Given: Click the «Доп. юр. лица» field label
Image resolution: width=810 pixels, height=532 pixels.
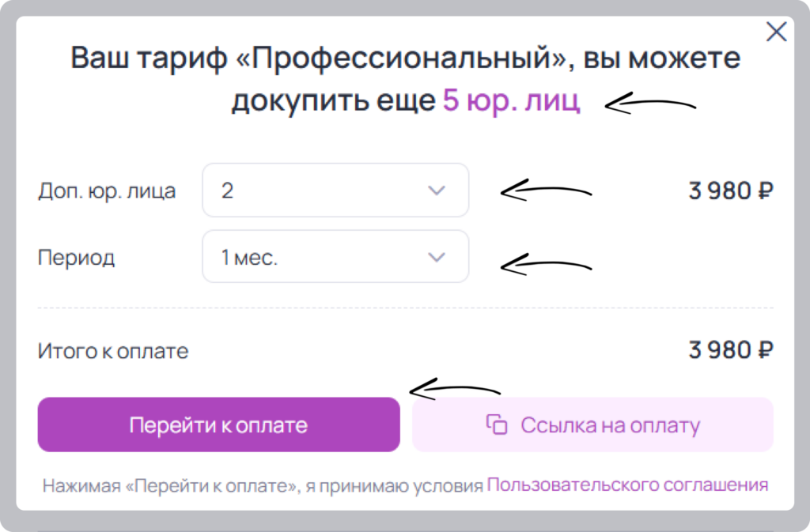Looking at the screenshot, I should 107,191.
